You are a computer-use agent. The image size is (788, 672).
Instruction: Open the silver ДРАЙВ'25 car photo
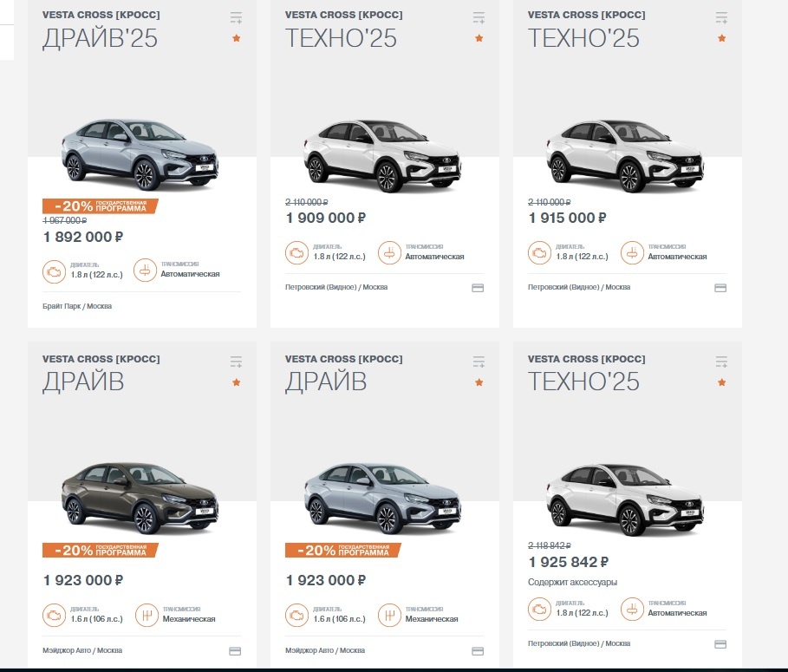[140, 154]
